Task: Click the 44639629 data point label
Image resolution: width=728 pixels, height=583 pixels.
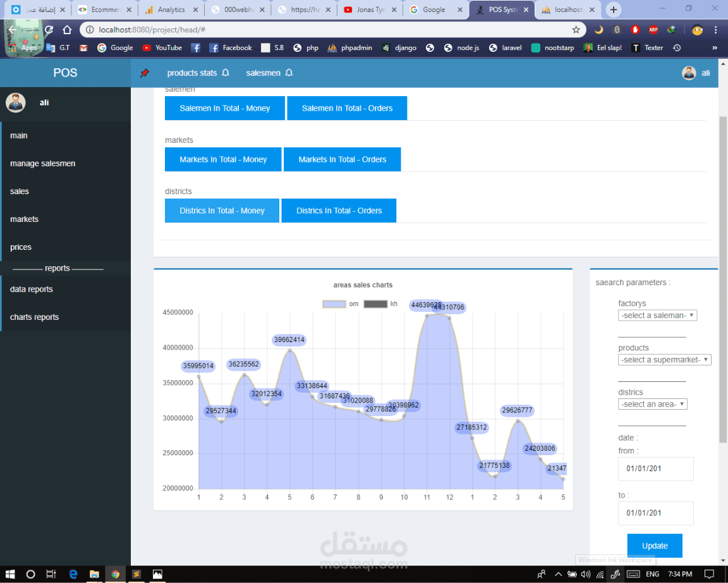Action: (x=426, y=305)
